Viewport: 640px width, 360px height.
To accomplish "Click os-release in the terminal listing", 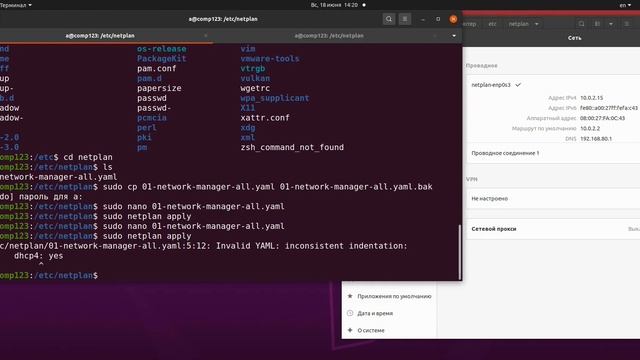I will point(162,49).
